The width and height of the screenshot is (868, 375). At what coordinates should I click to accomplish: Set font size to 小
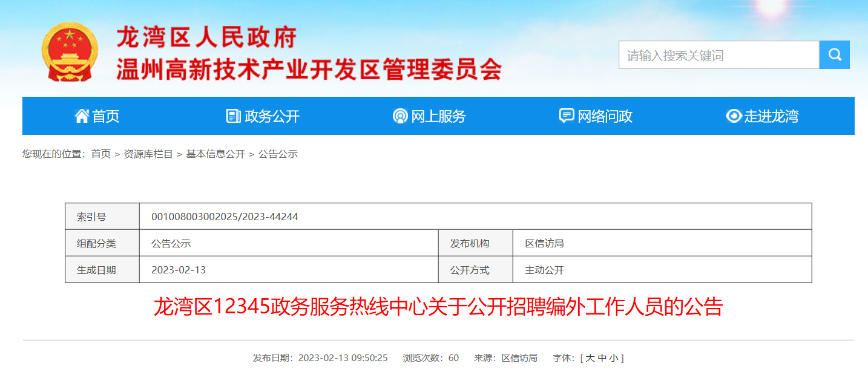(x=614, y=358)
